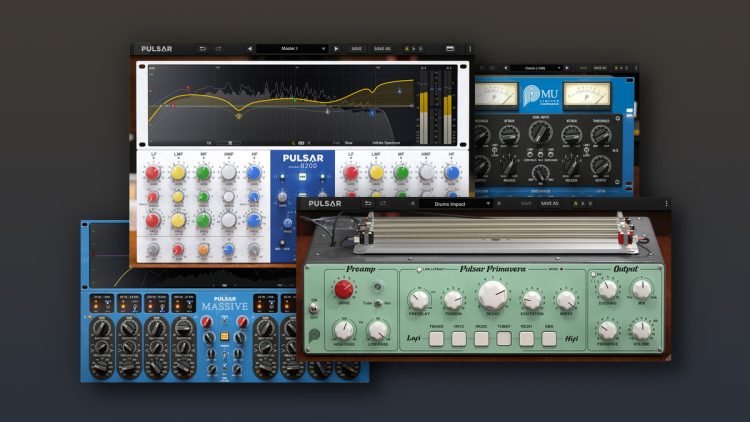The height and width of the screenshot is (422, 750).
Task: Click the red LF gain knob, left channel
Action: (153, 172)
